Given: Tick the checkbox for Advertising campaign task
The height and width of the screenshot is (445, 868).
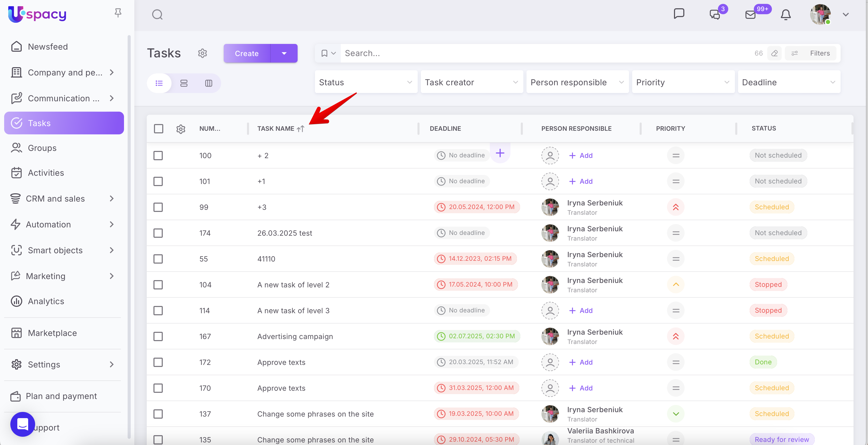Looking at the screenshot, I should (x=158, y=336).
